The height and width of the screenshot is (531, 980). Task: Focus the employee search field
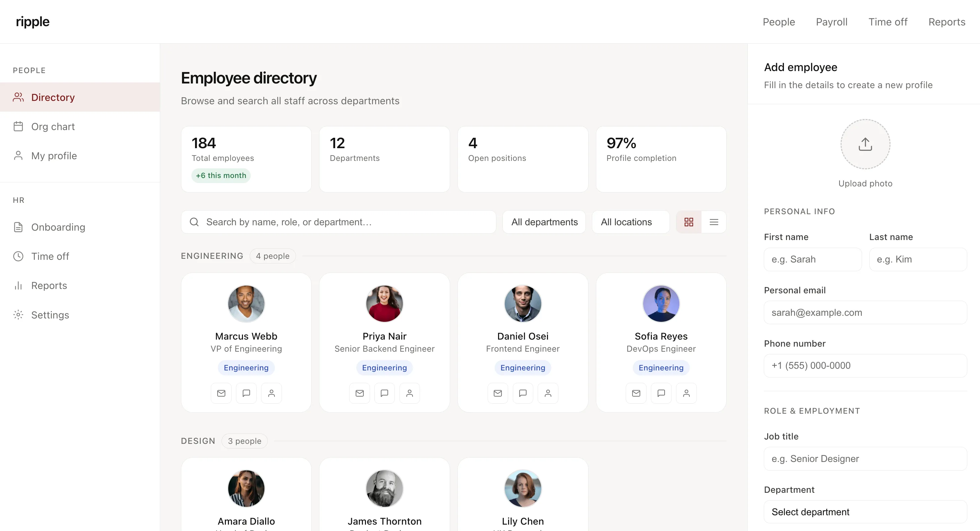click(339, 222)
